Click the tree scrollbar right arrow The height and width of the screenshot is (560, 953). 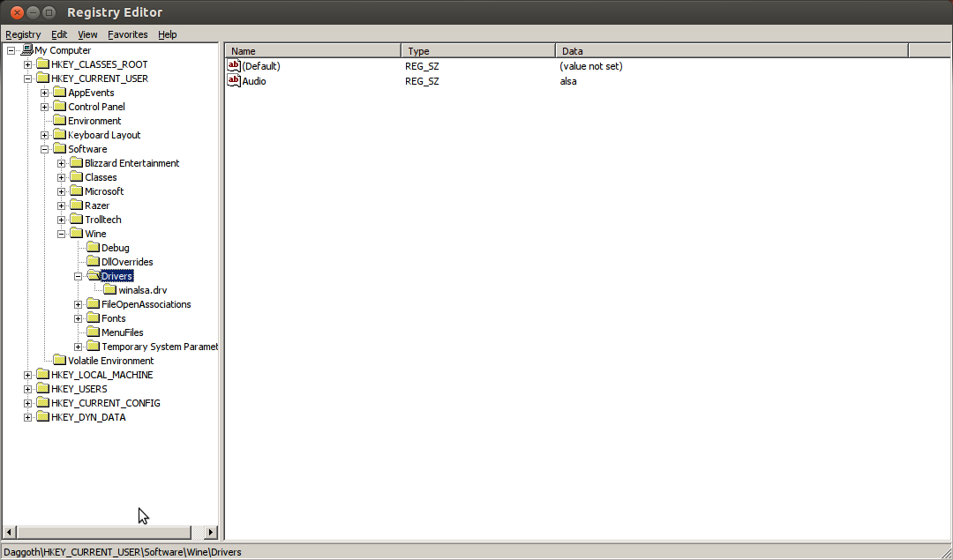(210, 533)
